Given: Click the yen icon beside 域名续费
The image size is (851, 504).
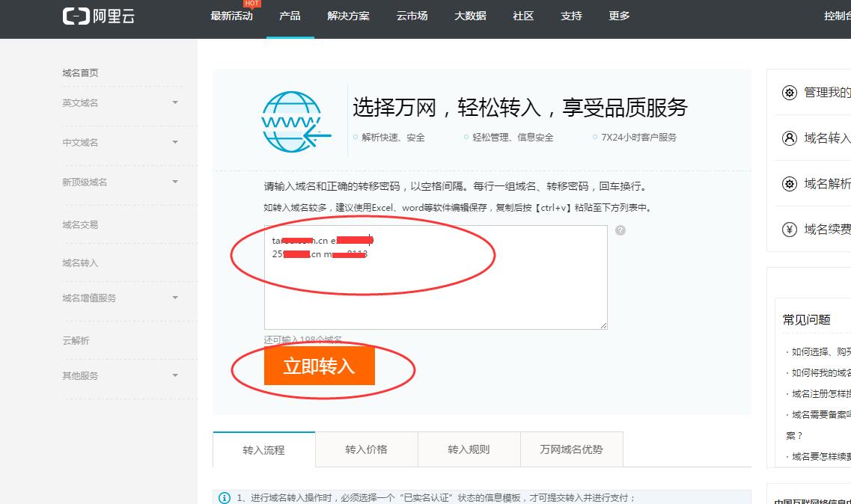Looking at the screenshot, I should point(789,230).
